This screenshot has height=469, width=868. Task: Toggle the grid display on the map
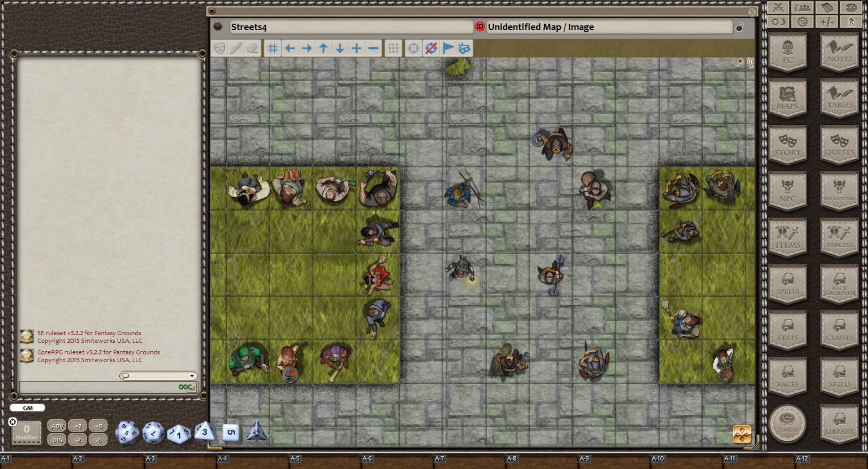pyautogui.click(x=272, y=48)
